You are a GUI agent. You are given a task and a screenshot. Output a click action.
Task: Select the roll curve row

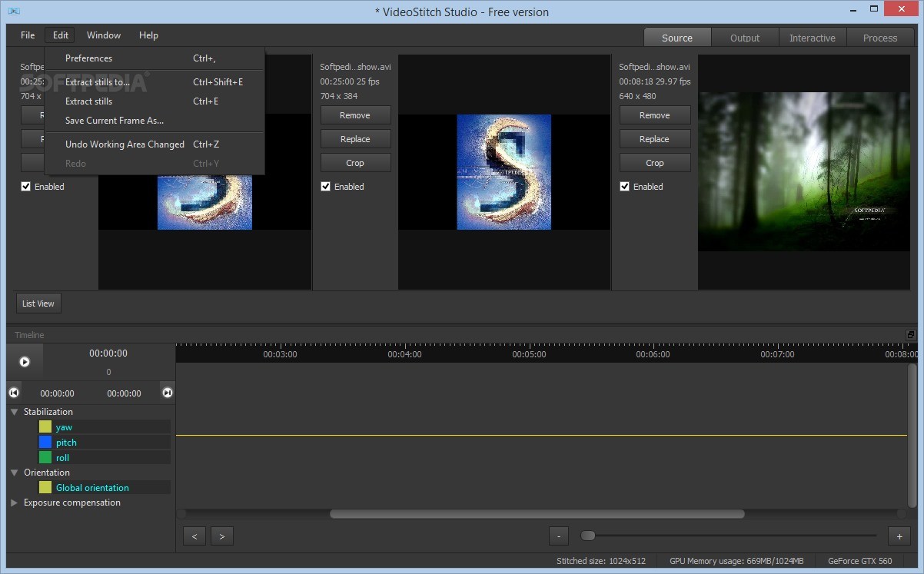105,458
